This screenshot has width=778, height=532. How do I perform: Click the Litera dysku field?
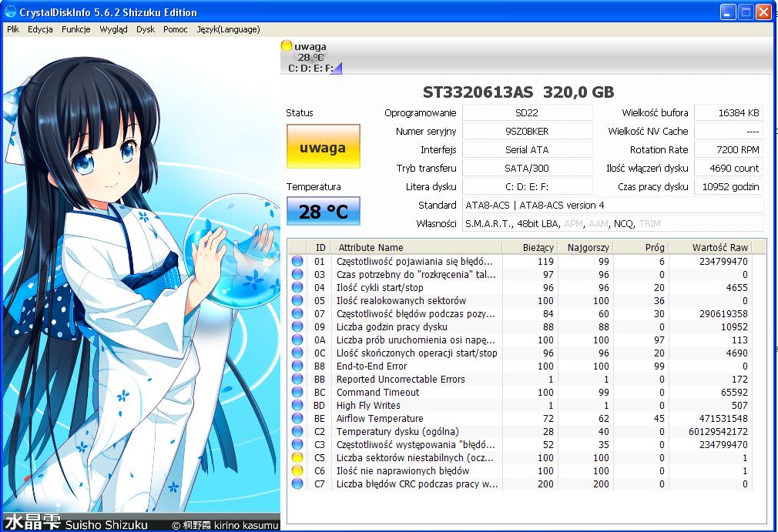tap(527, 186)
